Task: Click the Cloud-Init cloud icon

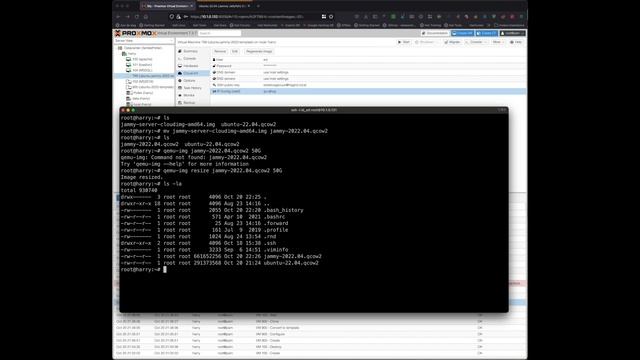Action: pos(180,73)
